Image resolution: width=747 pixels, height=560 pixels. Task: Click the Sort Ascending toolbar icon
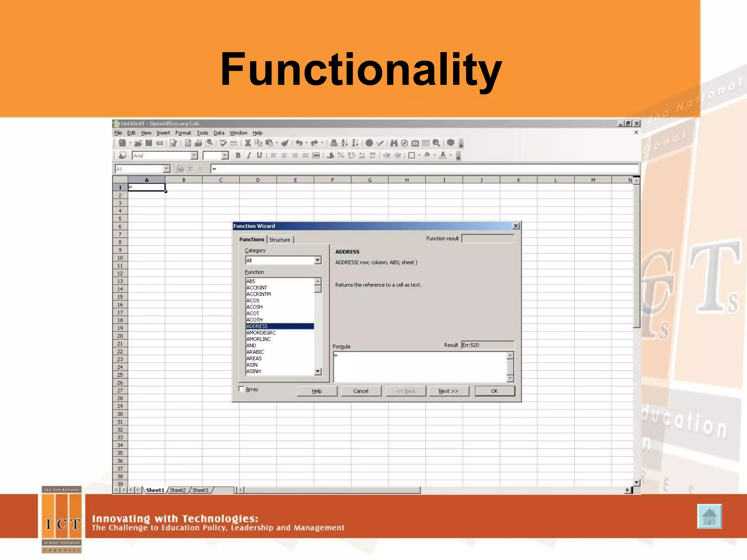[344, 143]
